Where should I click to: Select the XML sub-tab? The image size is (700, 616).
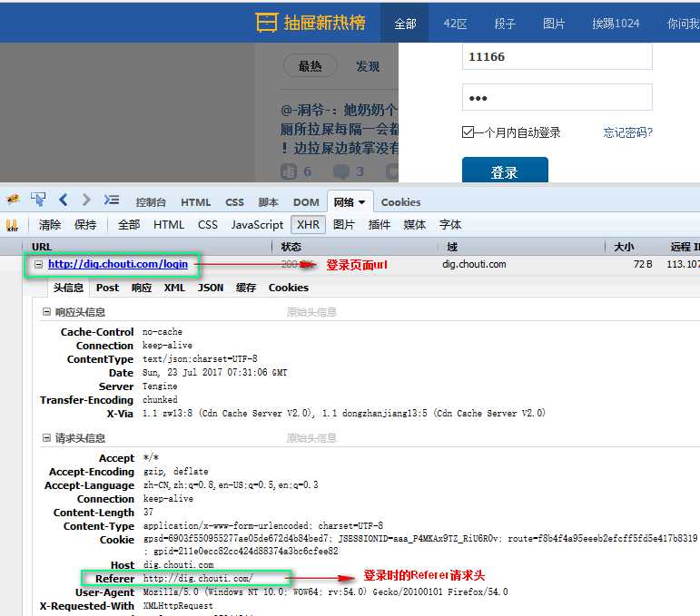pos(174,288)
